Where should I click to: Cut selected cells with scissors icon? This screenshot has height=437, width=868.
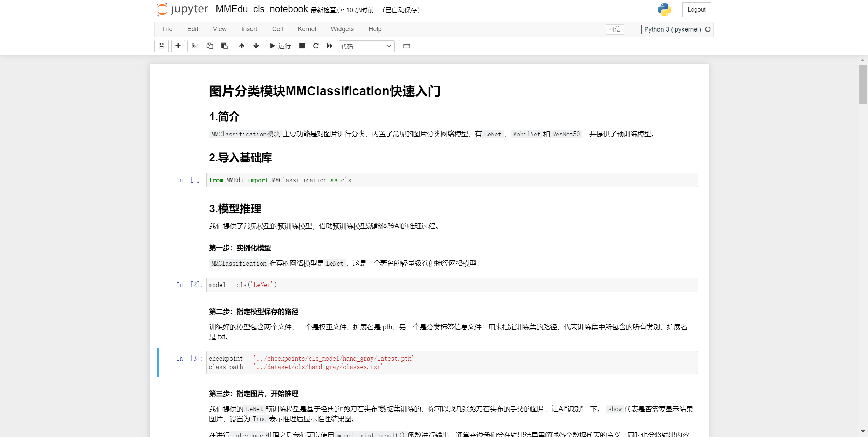coord(195,46)
